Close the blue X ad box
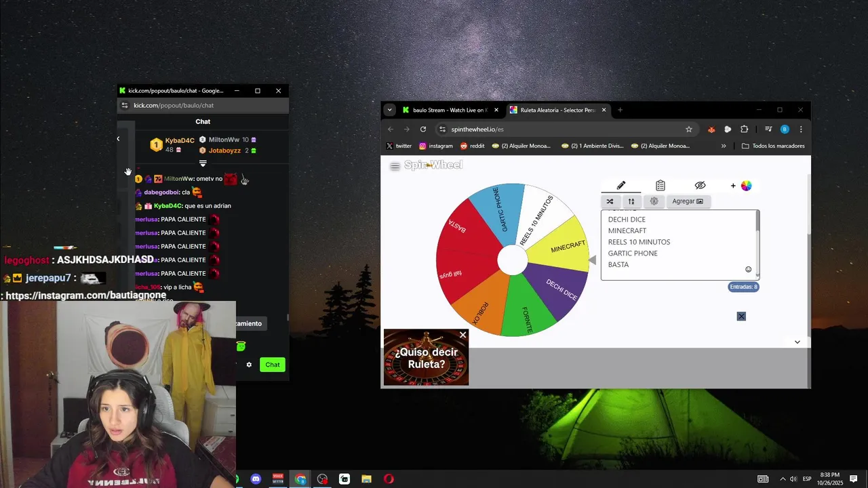This screenshot has height=488, width=868. click(x=741, y=317)
